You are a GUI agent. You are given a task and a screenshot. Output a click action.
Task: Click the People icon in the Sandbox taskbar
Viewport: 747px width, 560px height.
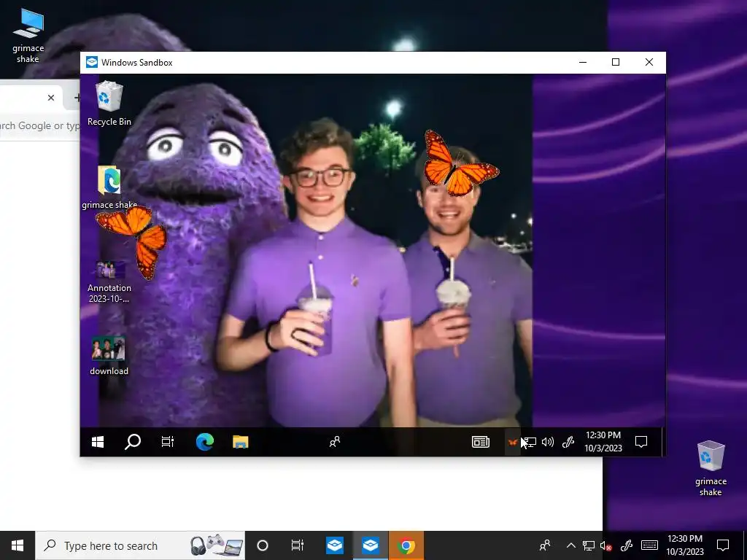tap(335, 442)
